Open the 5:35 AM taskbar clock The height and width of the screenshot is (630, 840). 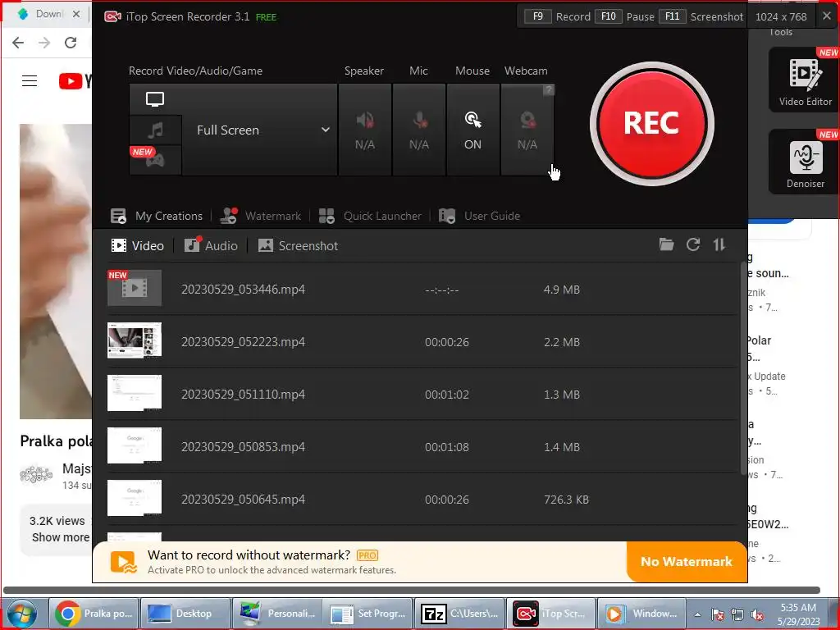[798, 614]
